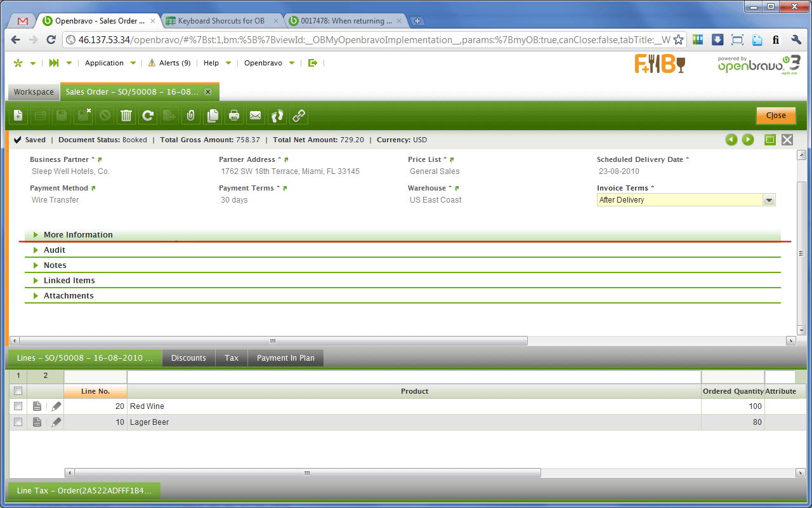
Task: Edit the Red Wine line with pencil
Action: pyautogui.click(x=56, y=406)
